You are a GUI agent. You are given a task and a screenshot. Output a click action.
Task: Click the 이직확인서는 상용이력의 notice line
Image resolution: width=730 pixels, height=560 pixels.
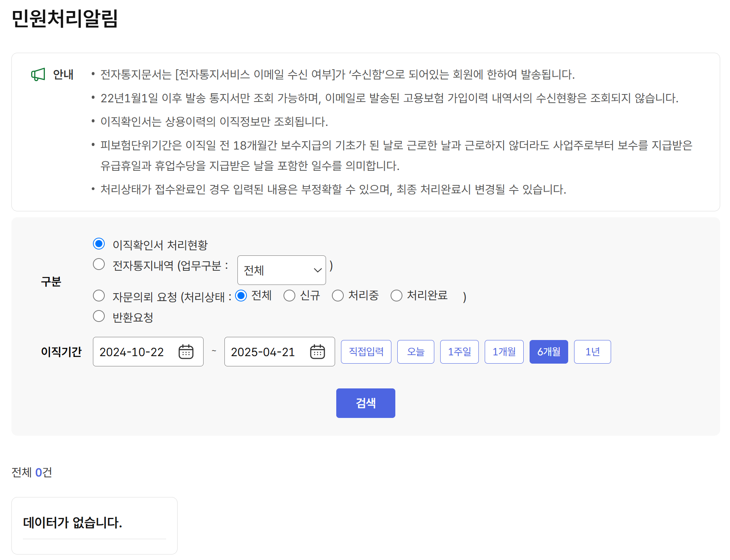click(214, 122)
